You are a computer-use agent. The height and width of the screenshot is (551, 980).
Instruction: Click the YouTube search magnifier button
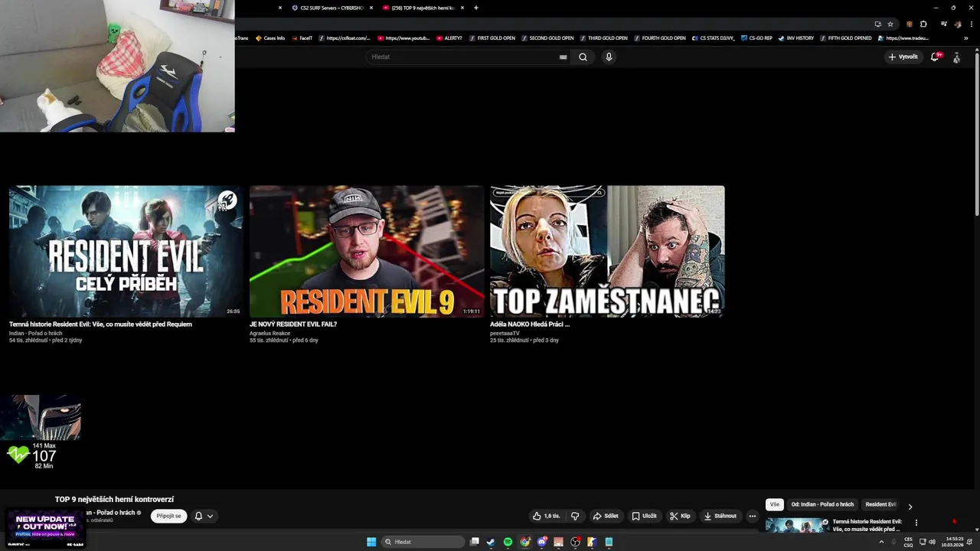pyautogui.click(x=583, y=57)
